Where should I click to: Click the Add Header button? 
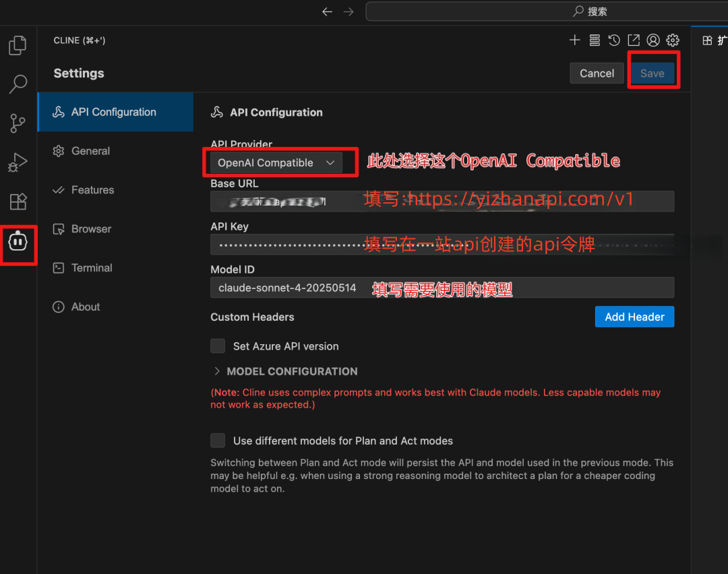click(634, 317)
